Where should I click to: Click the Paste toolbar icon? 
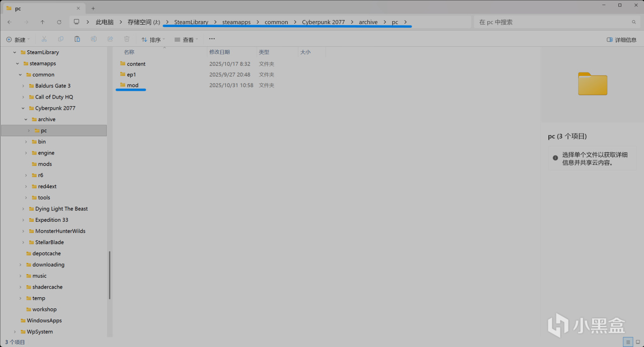(77, 39)
